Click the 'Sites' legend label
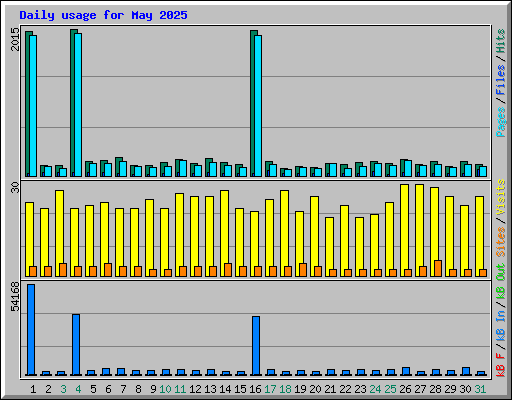The height and width of the screenshot is (400, 512). [501, 242]
